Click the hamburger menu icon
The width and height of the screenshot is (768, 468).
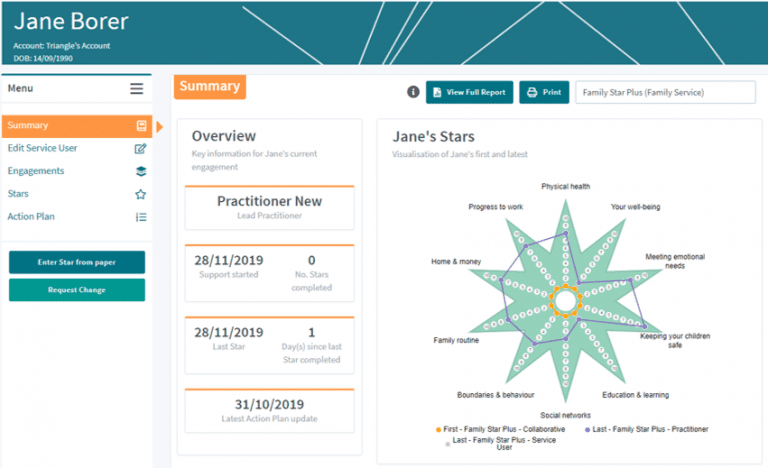[x=136, y=89]
